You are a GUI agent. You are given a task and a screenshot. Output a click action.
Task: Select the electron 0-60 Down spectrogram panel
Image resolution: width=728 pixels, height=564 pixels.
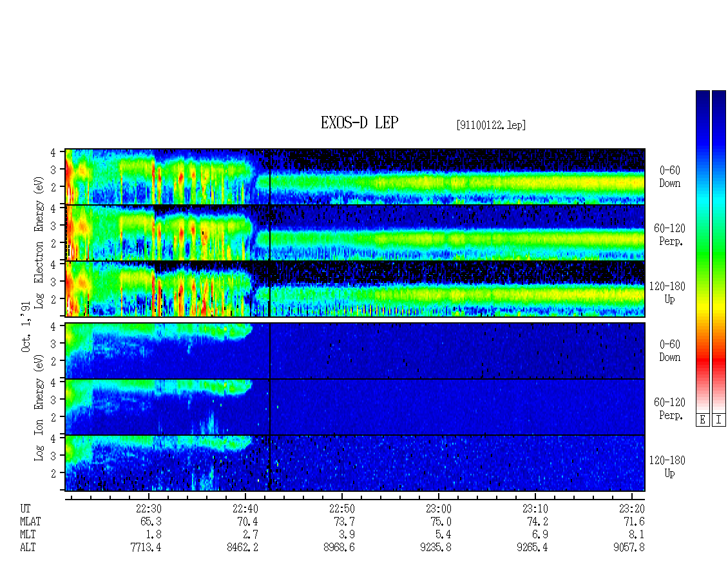(x=355, y=177)
